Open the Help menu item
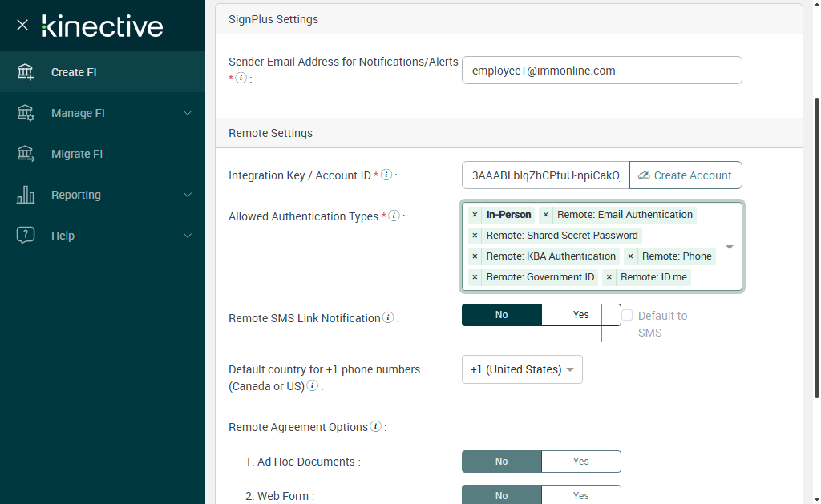This screenshot has height=504, width=821. pyautogui.click(x=103, y=235)
